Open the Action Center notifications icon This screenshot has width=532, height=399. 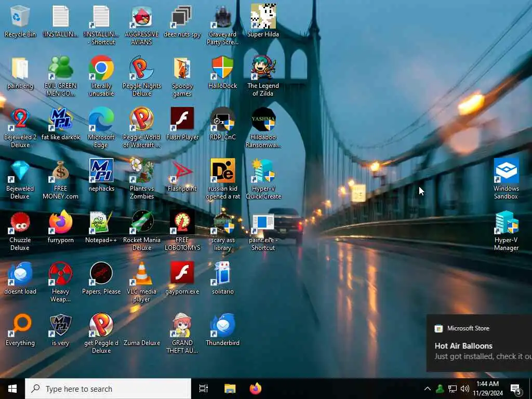click(515, 389)
